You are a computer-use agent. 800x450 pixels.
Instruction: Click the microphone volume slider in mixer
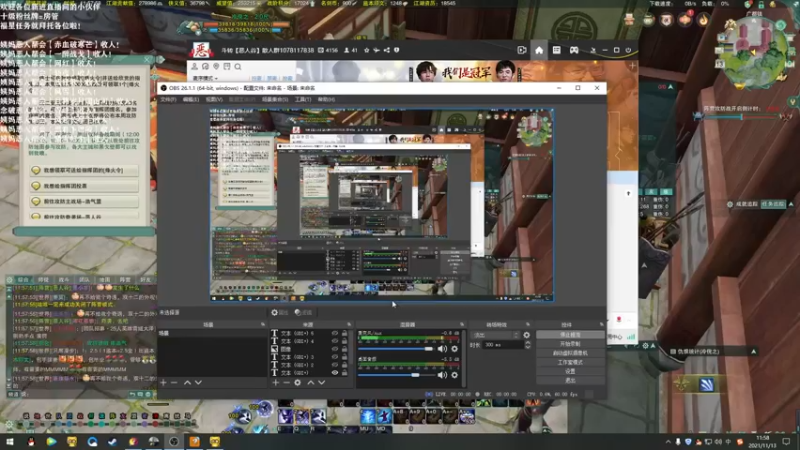[396, 349]
